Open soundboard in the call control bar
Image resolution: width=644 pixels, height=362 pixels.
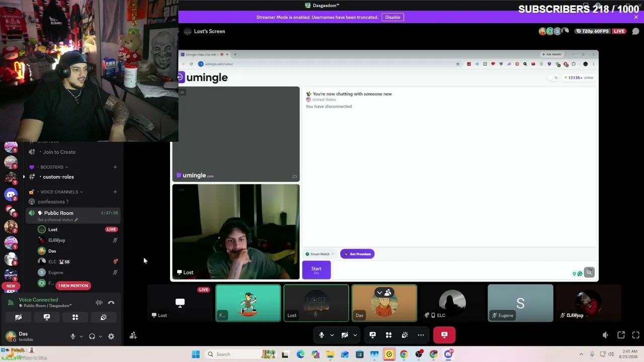point(405,335)
